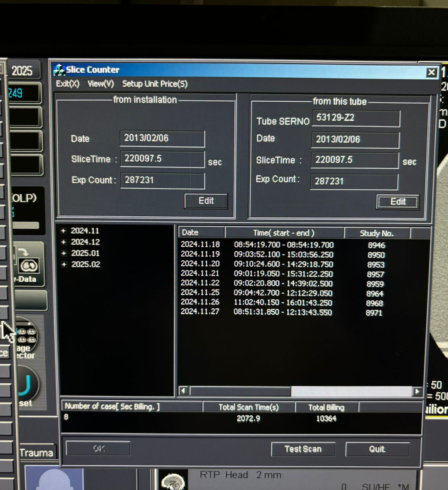
Task: Click the Trauma tab in background window
Action: click(37, 453)
